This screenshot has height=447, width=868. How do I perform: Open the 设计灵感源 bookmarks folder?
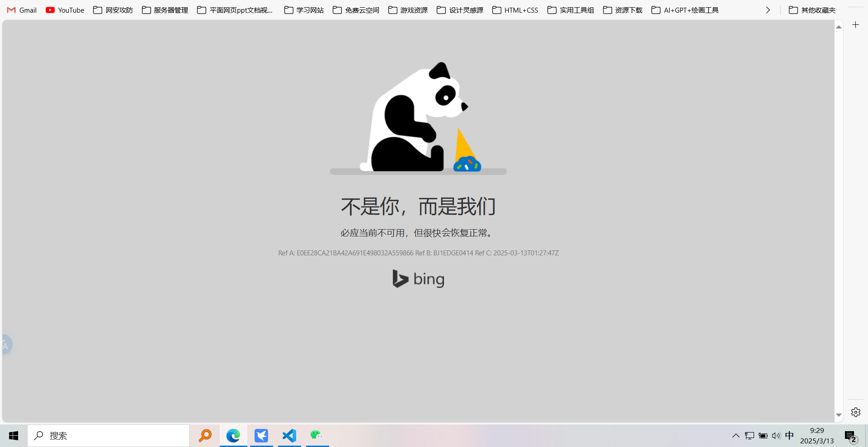tap(460, 10)
